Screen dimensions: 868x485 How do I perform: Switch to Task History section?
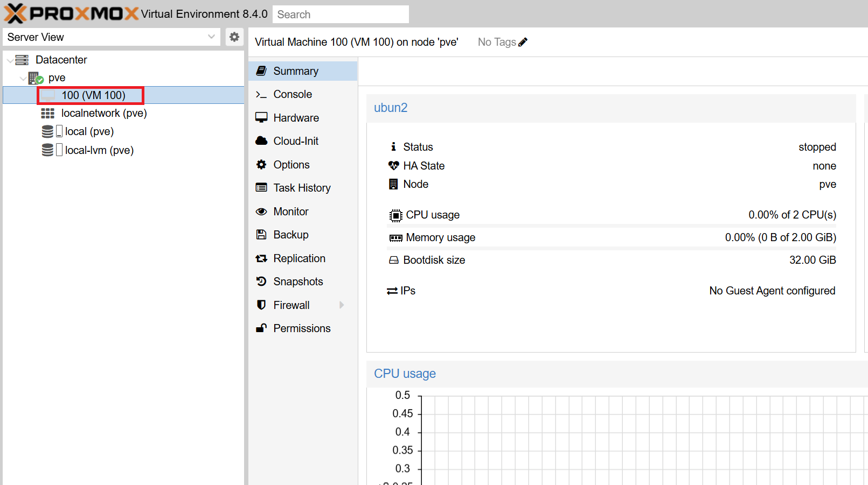pos(302,188)
